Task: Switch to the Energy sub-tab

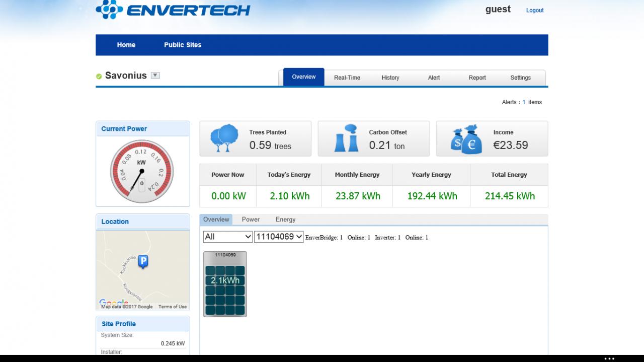Action: (285, 220)
